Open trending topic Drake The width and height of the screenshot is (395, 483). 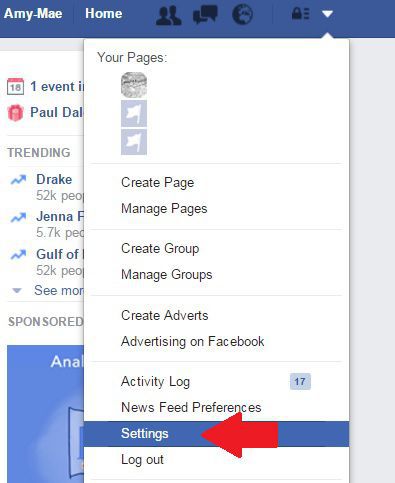coord(54,179)
